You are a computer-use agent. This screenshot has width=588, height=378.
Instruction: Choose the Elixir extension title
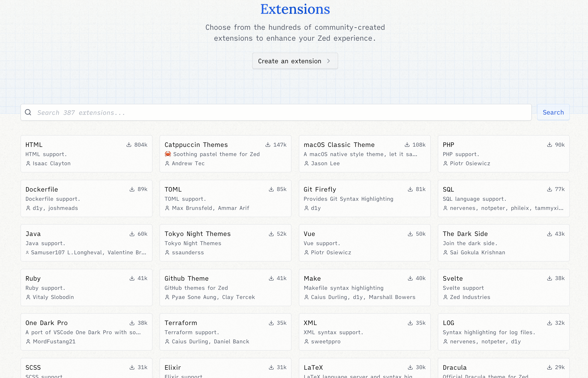point(173,368)
